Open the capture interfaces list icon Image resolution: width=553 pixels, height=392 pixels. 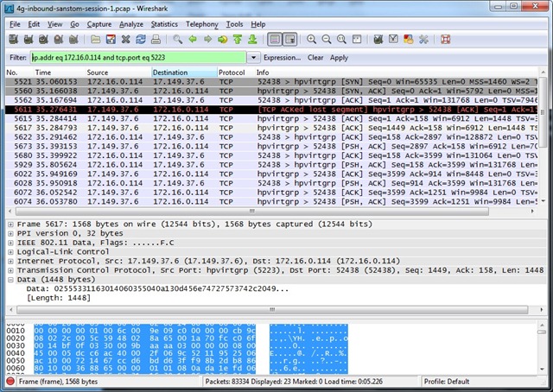tap(14, 39)
